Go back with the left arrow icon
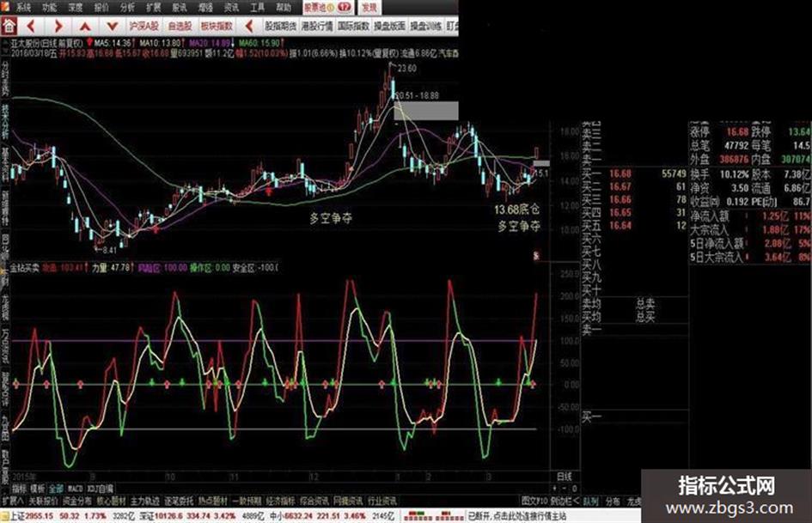 31,26
